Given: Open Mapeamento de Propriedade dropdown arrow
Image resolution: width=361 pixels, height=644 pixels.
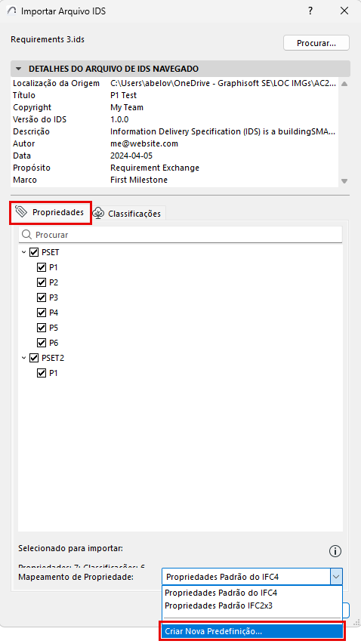Looking at the screenshot, I should pos(336,577).
